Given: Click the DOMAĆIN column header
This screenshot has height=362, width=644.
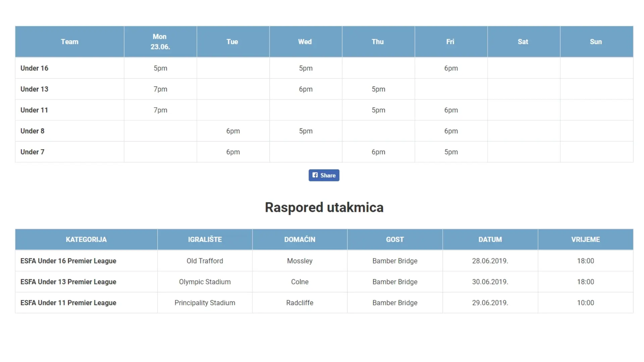Looking at the screenshot, I should pos(300,239).
